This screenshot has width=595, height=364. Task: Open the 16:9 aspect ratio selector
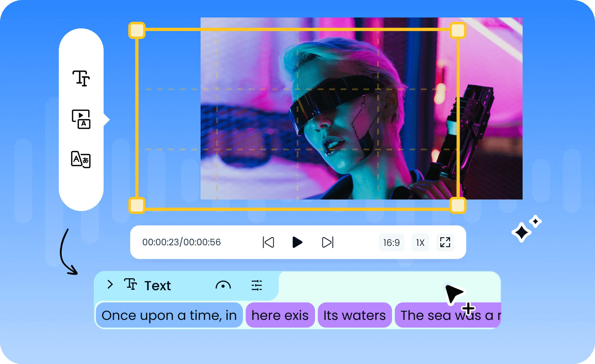click(x=392, y=242)
